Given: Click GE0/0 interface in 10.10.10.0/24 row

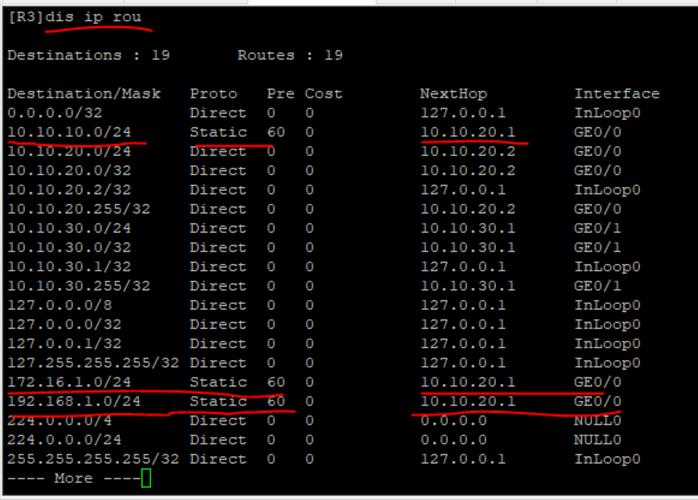Looking at the screenshot, I should coord(597,132).
